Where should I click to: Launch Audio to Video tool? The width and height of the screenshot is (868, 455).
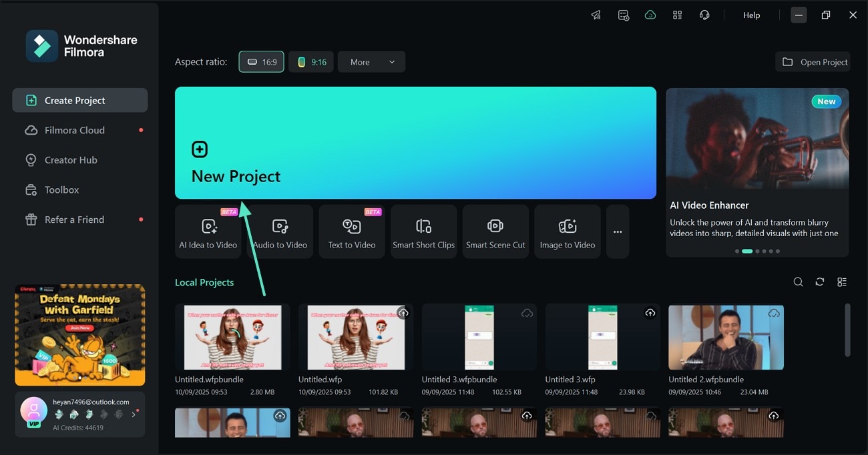[280, 232]
